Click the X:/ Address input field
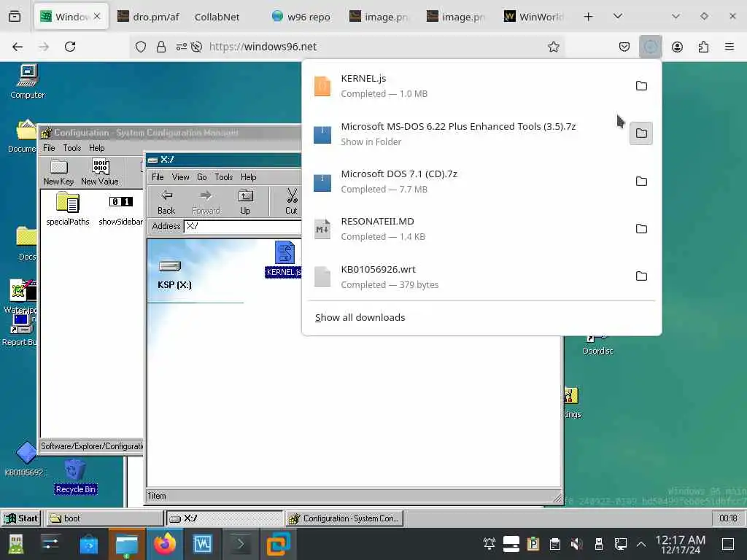The width and height of the screenshot is (747, 560). click(x=243, y=226)
